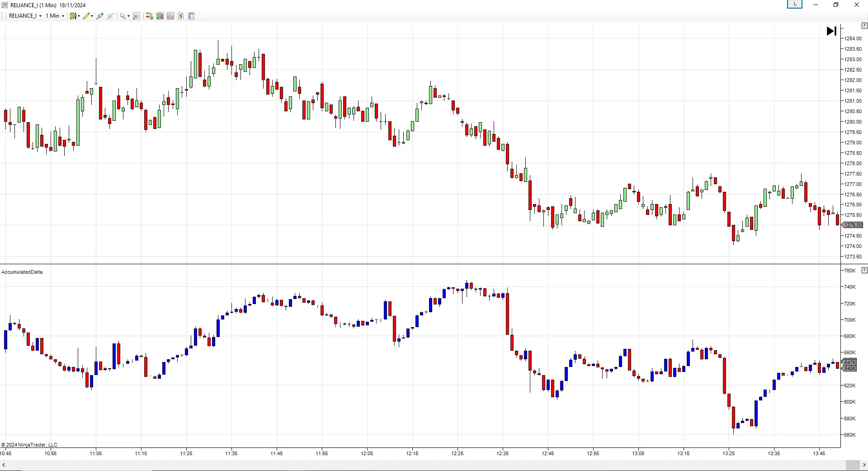
Task: Click the candlestick chart style icon
Action: tap(73, 16)
